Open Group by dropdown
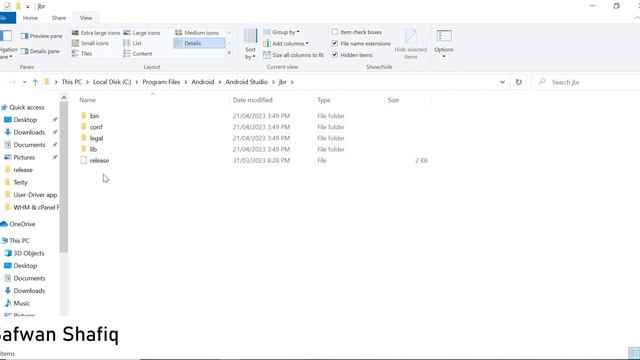 282,32
